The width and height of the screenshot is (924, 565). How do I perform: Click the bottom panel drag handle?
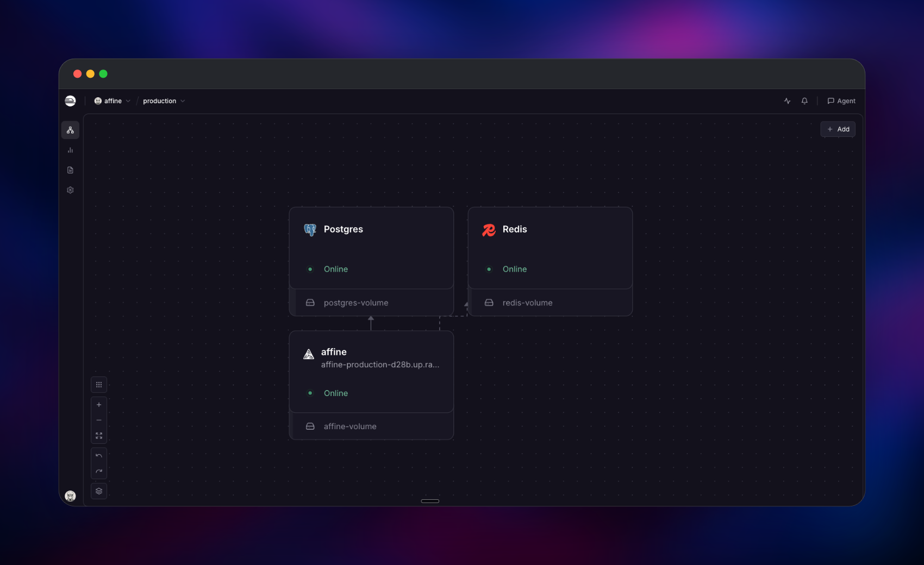coord(430,501)
